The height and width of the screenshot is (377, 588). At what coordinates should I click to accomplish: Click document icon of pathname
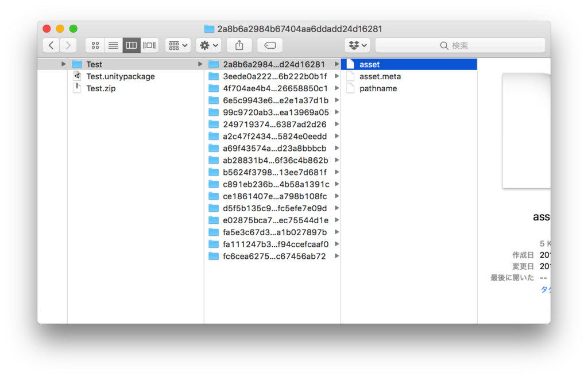[350, 88]
